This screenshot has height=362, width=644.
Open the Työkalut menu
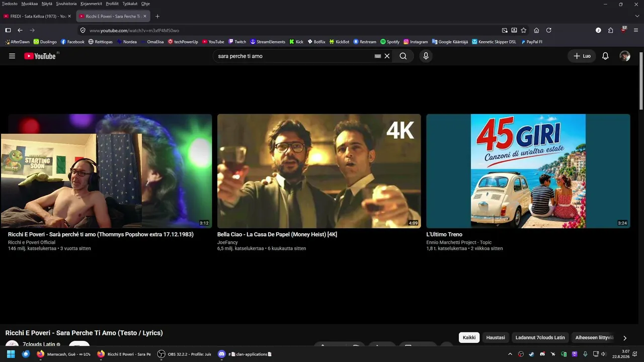point(130,4)
